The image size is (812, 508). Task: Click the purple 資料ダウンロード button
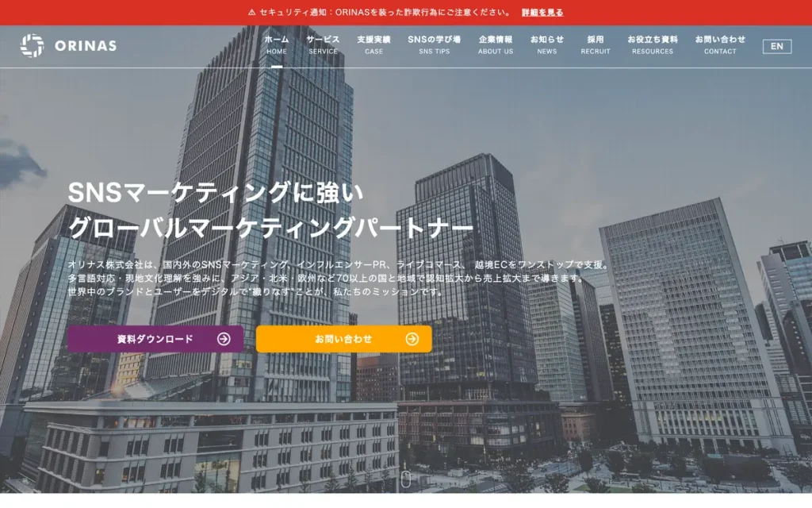tap(155, 339)
